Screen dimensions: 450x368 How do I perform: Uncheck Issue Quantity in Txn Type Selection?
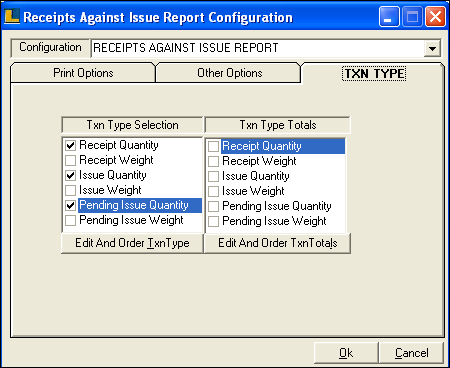pos(70,175)
